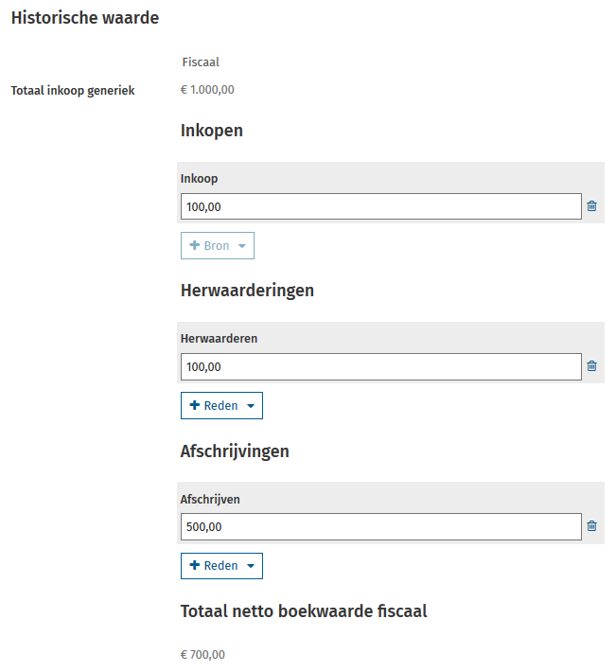
Task: Click the Inkoop field label
Action: 200,178
